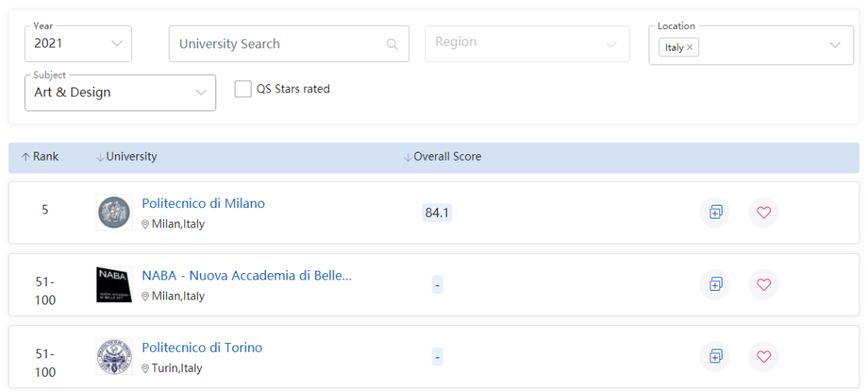Add NABA to comparison list

(714, 284)
